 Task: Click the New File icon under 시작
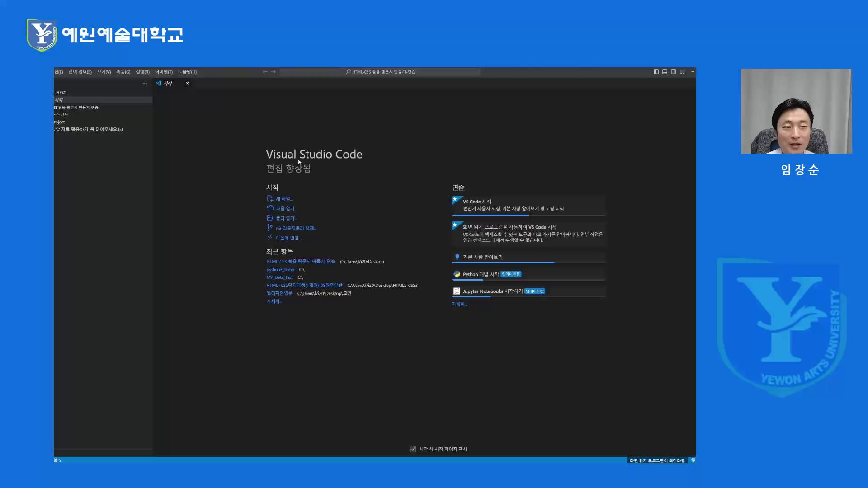click(x=270, y=199)
